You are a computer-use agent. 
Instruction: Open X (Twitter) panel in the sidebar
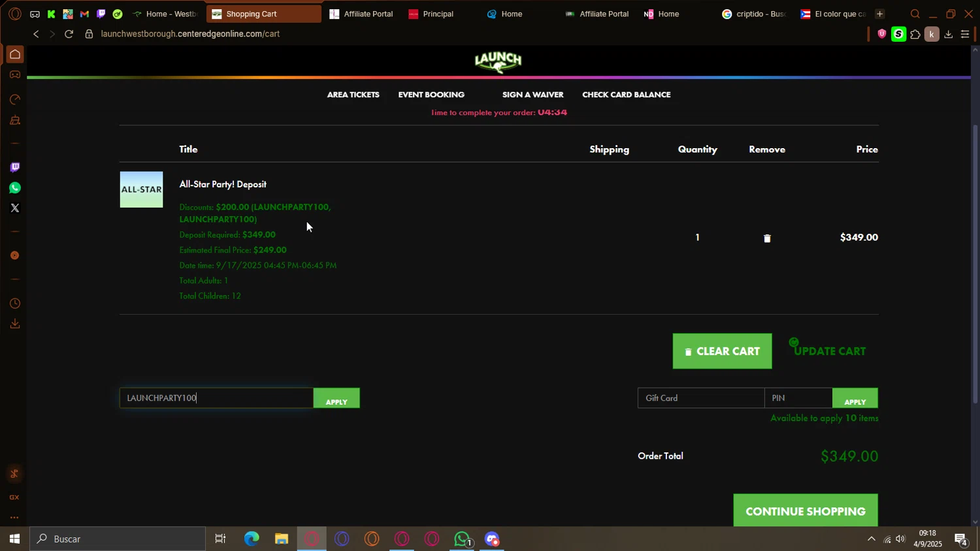15,208
